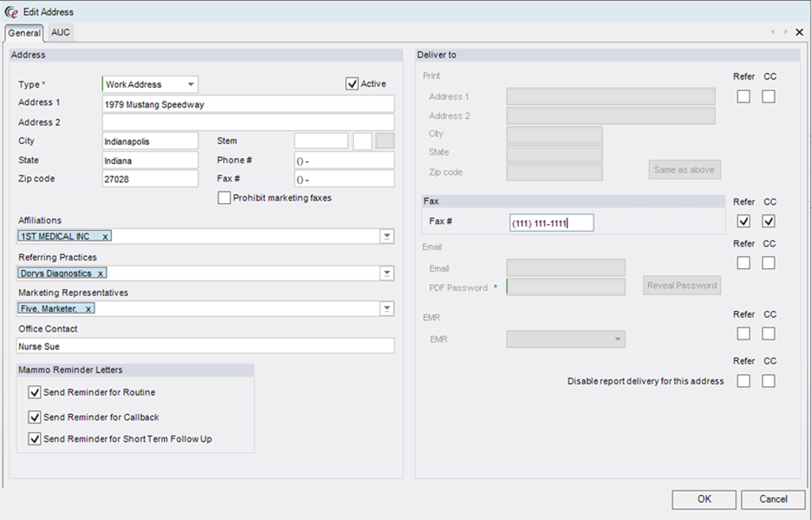The image size is (812, 520).
Task: Click the OK button
Action: pos(704,499)
